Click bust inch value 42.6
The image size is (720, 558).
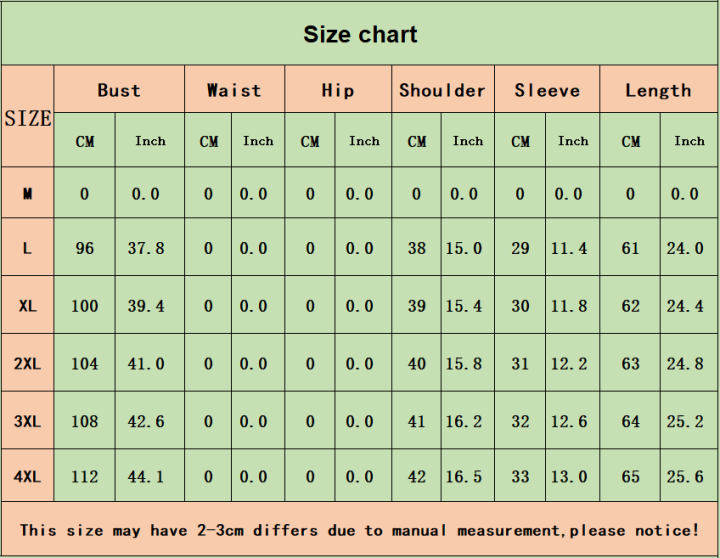tap(146, 421)
